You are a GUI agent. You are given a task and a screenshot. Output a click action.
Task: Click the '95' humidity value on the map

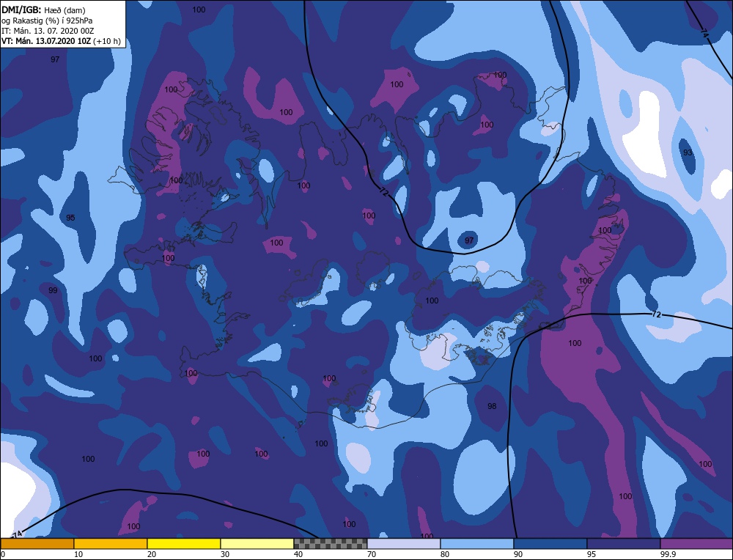point(70,218)
